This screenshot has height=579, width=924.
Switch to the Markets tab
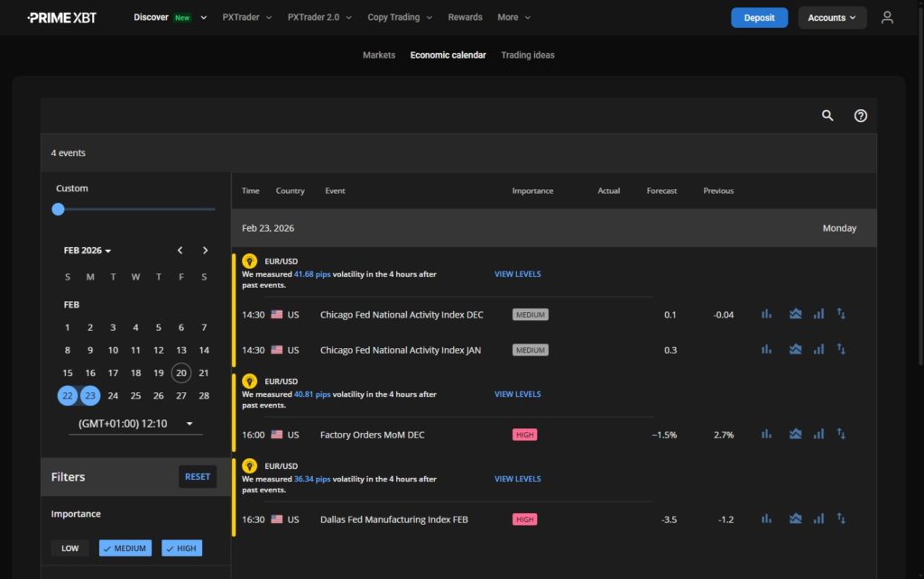378,55
